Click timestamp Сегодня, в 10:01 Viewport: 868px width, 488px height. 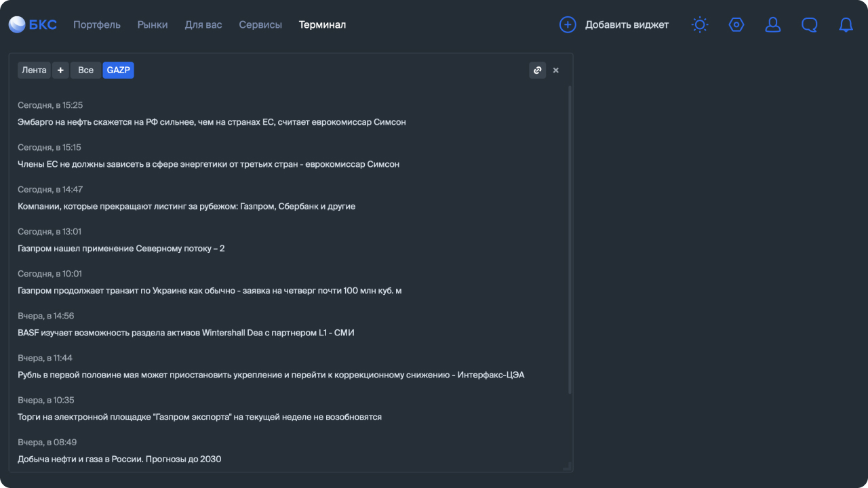click(x=50, y=274)
